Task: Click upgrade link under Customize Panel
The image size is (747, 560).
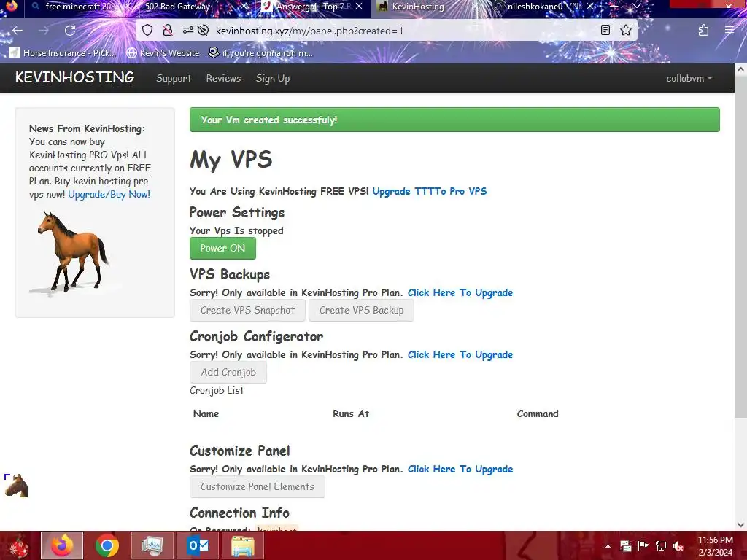Action: pos(460,469)
